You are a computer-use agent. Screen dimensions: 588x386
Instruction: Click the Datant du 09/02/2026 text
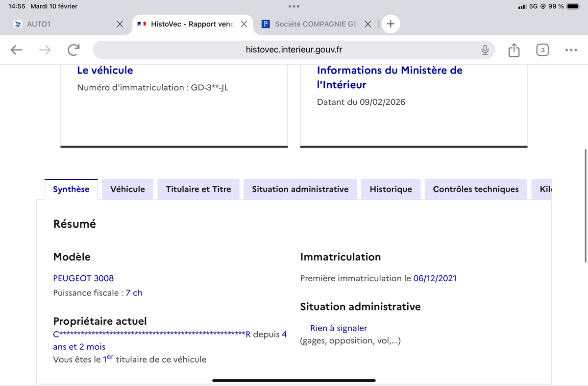click(x=361, y=102)
